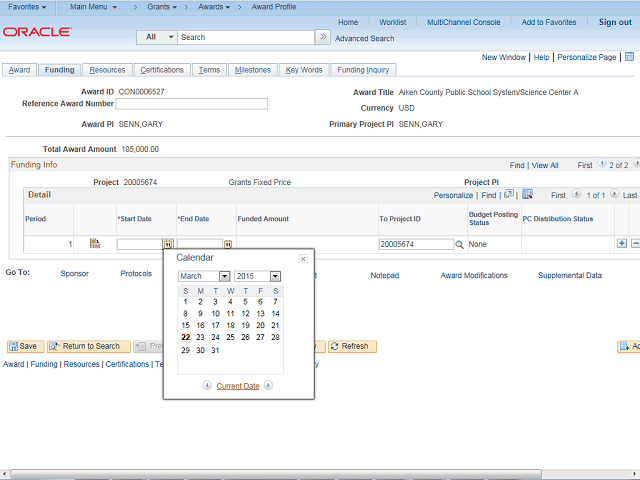Image resolution: width=640 pixels, height=480 pixels.
Task: Click the search go arrow button
Action: click(x=323, y=37)
